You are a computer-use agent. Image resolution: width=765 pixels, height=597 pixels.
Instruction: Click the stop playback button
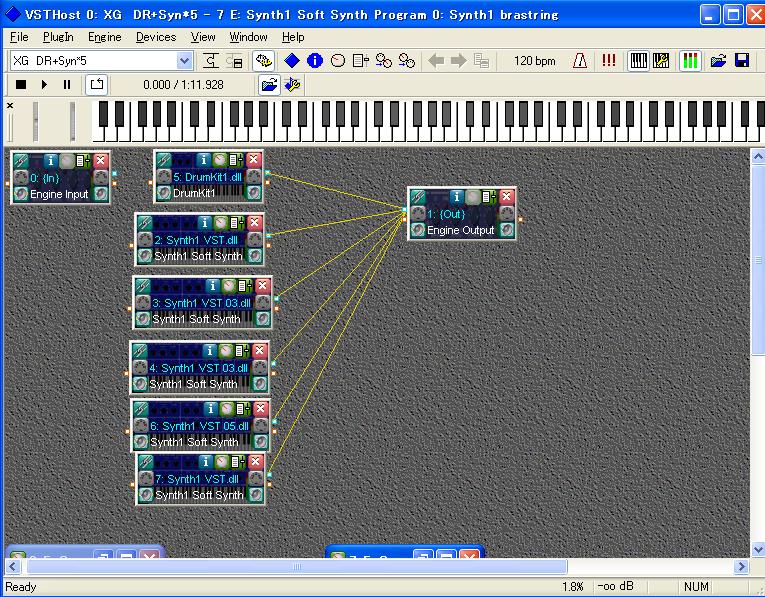click(20, 85)
